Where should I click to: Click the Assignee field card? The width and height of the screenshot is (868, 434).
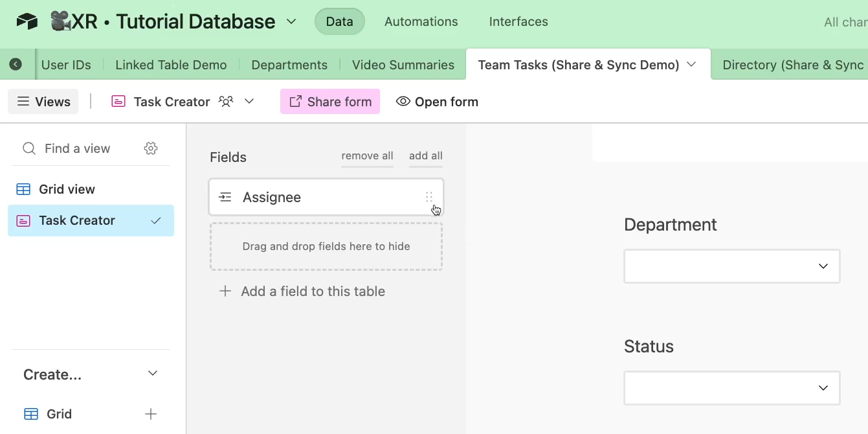(x=326, y=197)
